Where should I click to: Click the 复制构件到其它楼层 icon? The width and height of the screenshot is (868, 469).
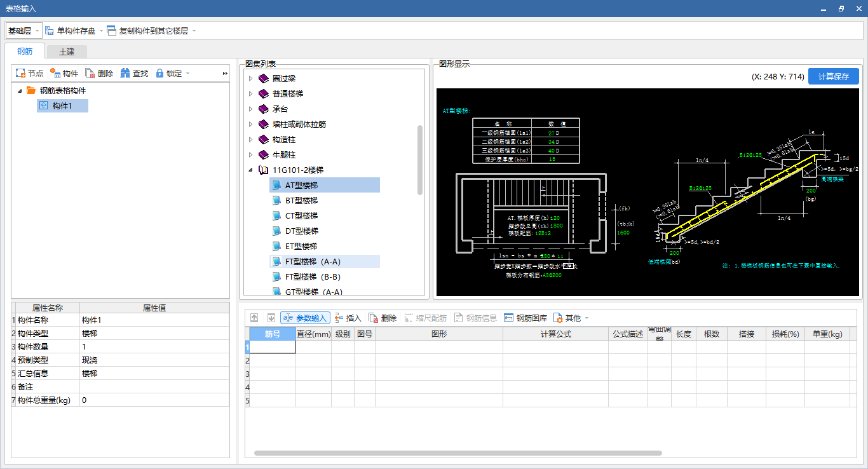112,31
